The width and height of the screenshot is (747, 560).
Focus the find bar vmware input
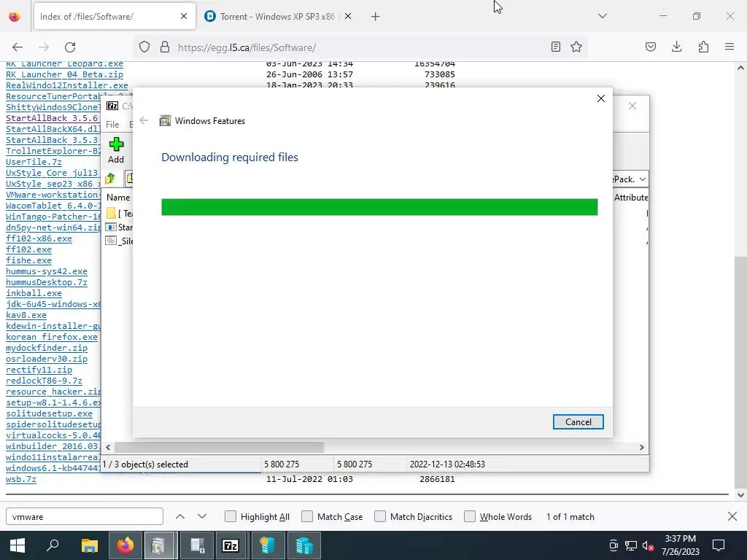85,517
